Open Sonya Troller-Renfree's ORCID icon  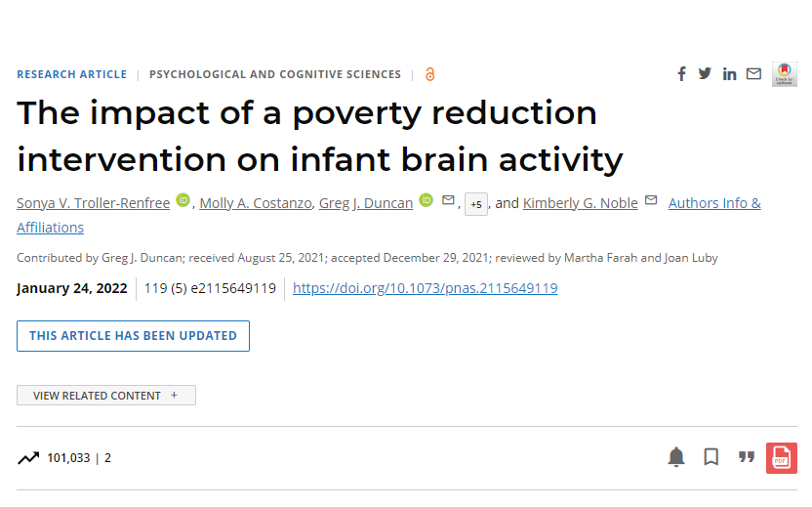183,200
